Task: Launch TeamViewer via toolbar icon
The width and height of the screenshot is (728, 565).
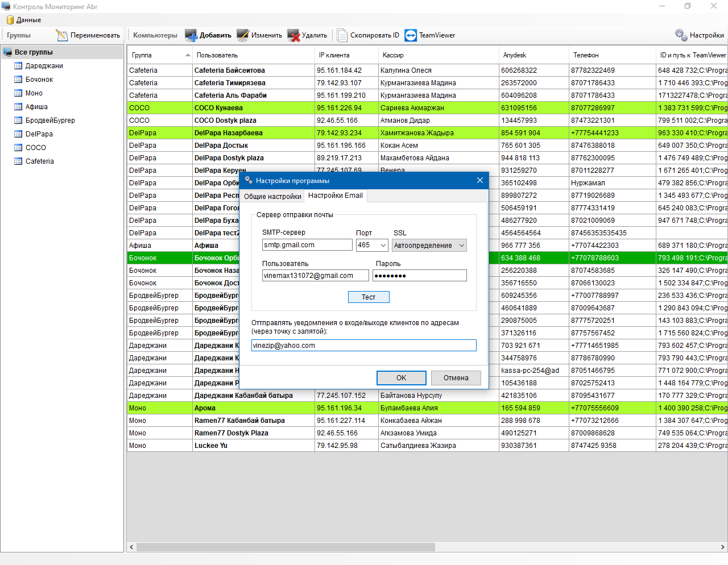Action: pyautogui.click(x=411, y=35)
